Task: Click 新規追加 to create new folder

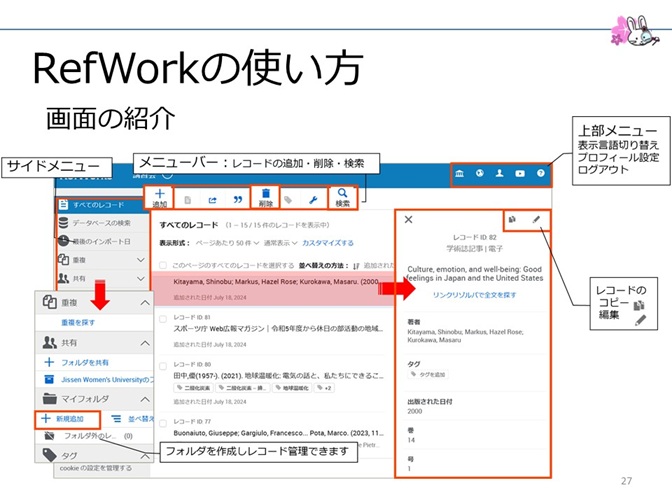Action: coord(67,419)
